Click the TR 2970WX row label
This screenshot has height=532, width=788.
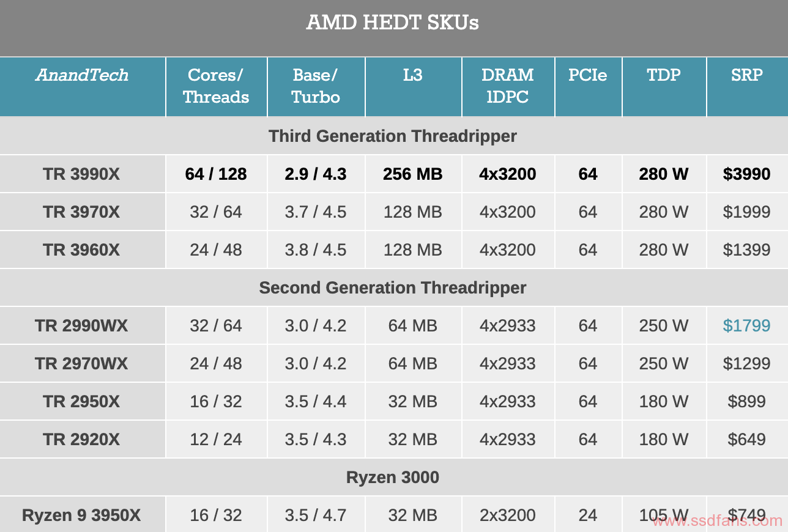[x=82, y=364]
